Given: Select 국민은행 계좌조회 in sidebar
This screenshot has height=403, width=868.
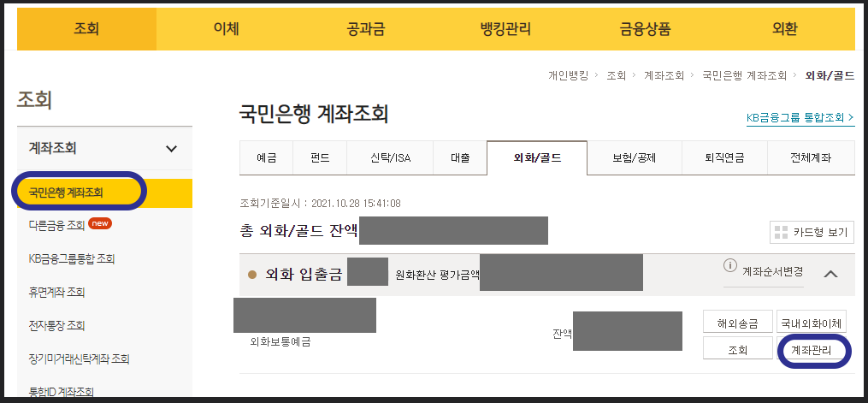Looking at the screenshot, I should click(104, 193).
